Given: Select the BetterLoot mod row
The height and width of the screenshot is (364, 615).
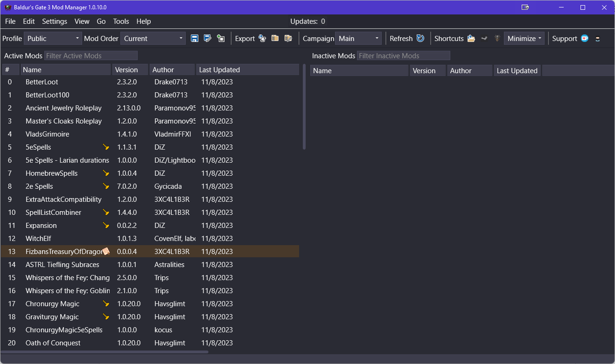Looking at the screenshot, I should click(150, 82).
